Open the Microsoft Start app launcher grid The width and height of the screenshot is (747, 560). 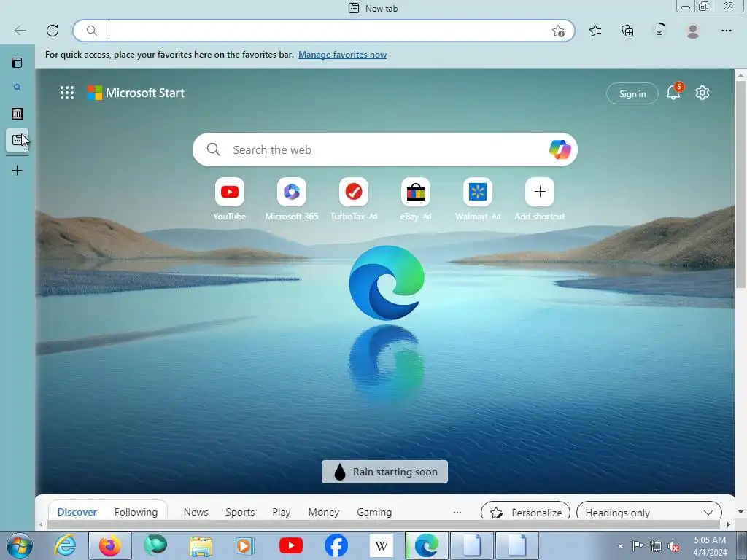[x=67, y=93]
